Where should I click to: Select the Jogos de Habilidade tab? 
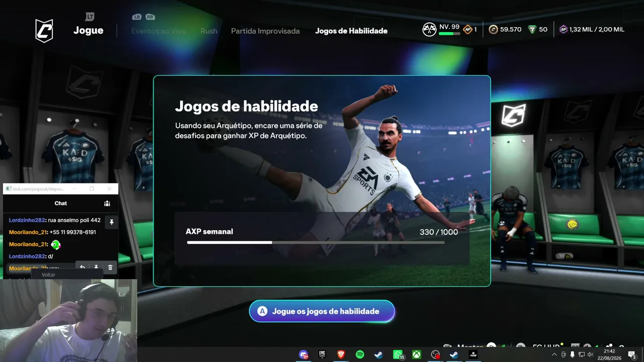coord(351,31)
